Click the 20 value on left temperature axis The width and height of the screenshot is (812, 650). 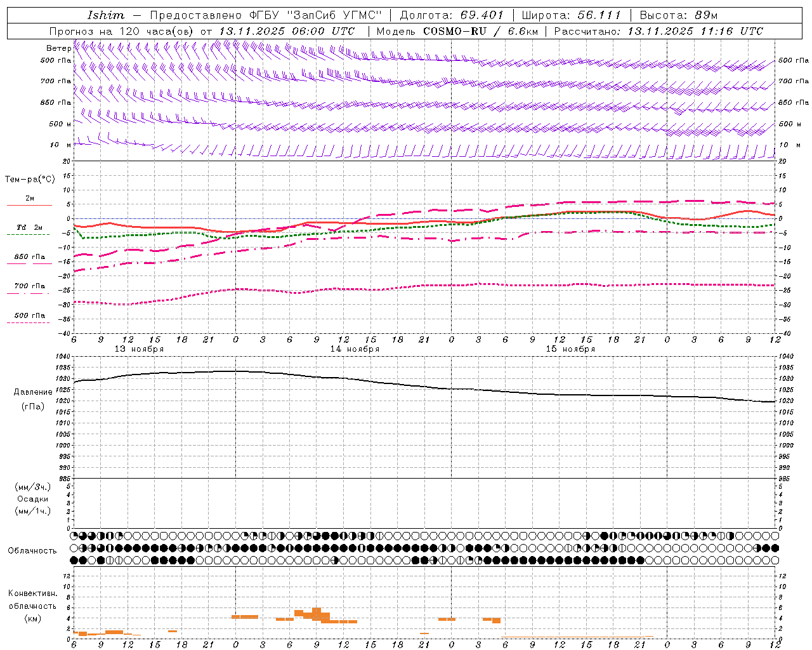tap(67, 162)
